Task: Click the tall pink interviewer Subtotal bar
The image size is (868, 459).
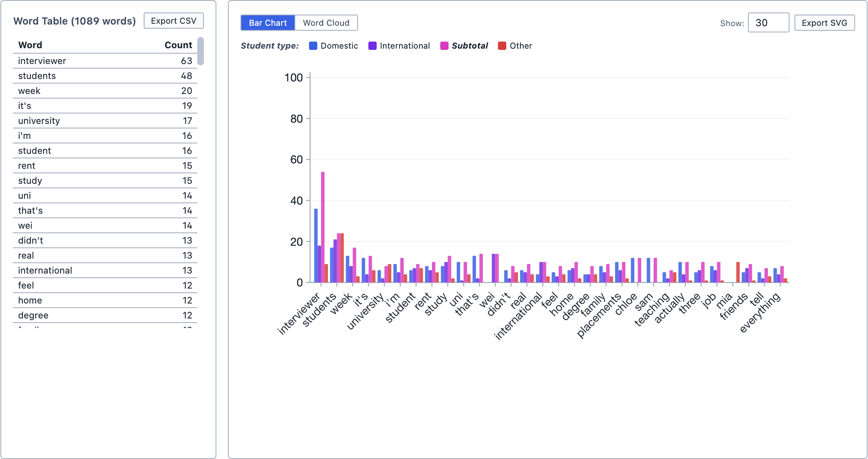Action: [x=323, y=227]
